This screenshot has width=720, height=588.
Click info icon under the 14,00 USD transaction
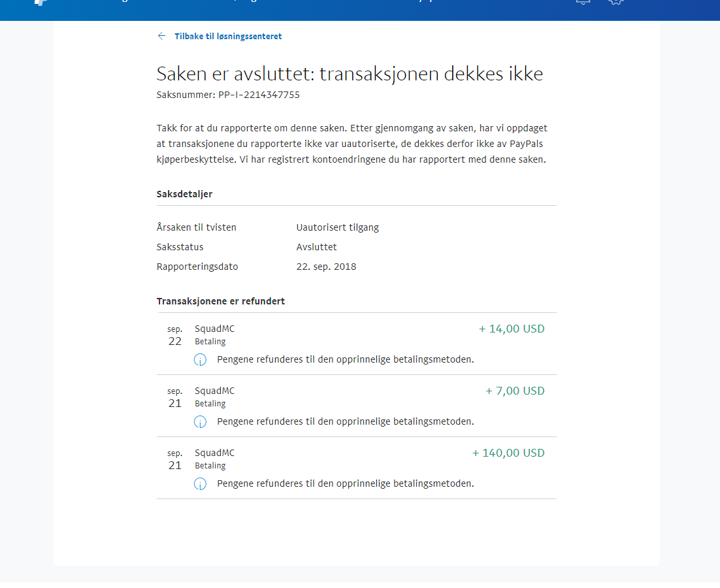pyautogui.click(x=200, y=360)
